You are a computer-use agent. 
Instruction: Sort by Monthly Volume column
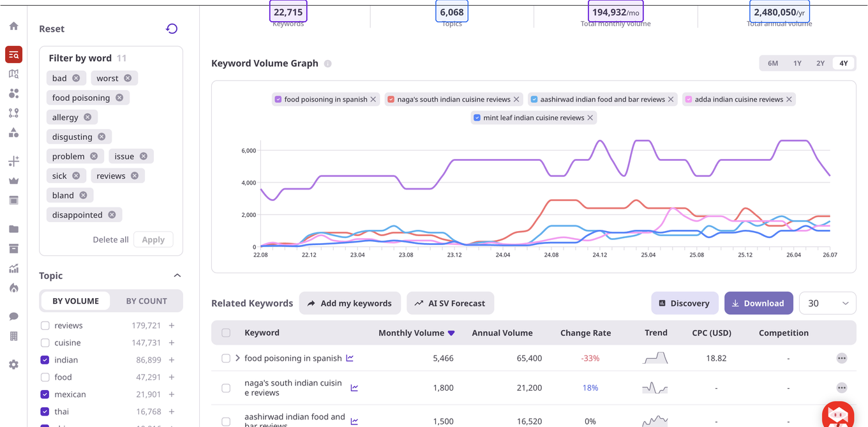tap(416, 333)
